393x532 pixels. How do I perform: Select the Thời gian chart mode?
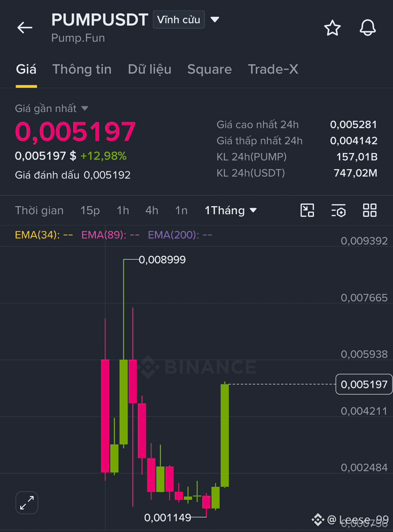pyautogui.click(x=39, y=210)
